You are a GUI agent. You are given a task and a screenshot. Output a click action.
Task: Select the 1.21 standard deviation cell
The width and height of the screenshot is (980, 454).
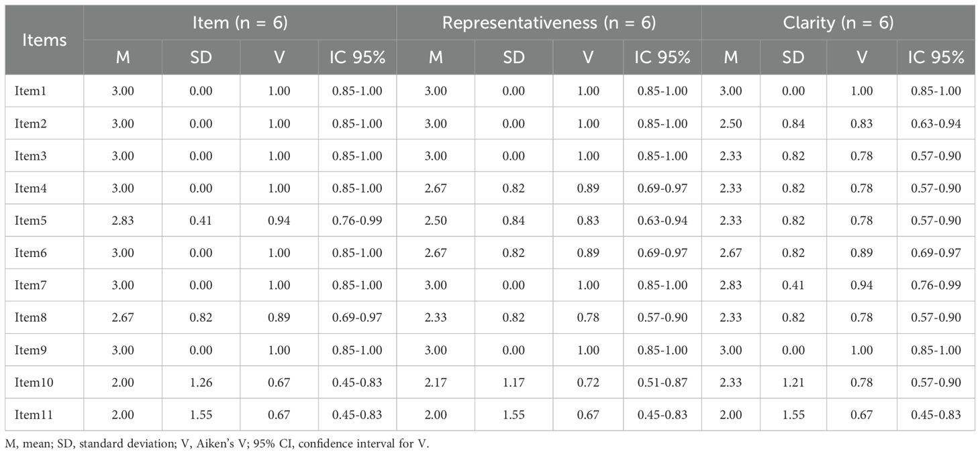(x=793, y=382)
